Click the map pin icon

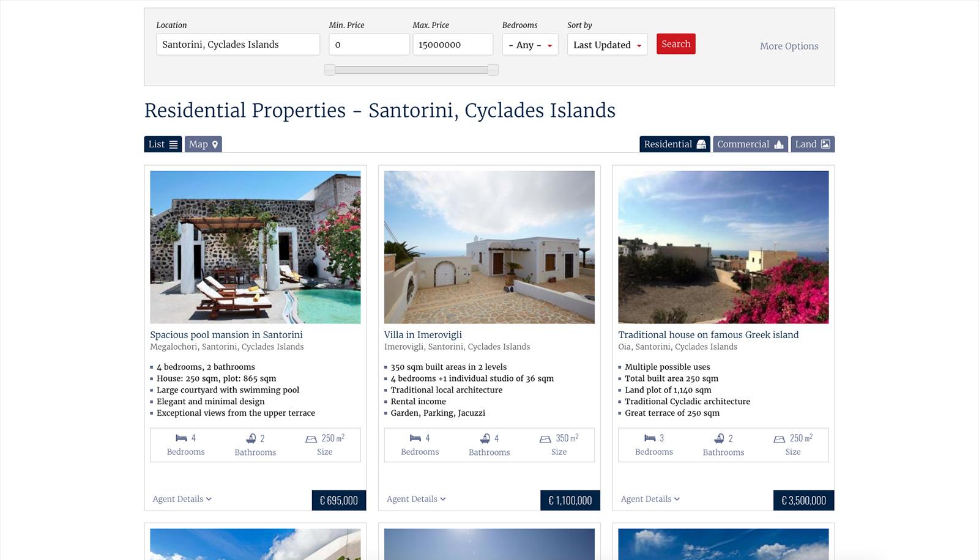(x=215, y=144)
